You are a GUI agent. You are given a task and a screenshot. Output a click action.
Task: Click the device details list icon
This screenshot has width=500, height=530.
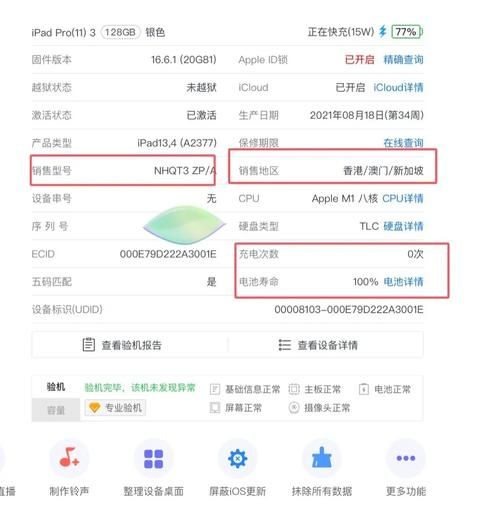pos(284,345)
